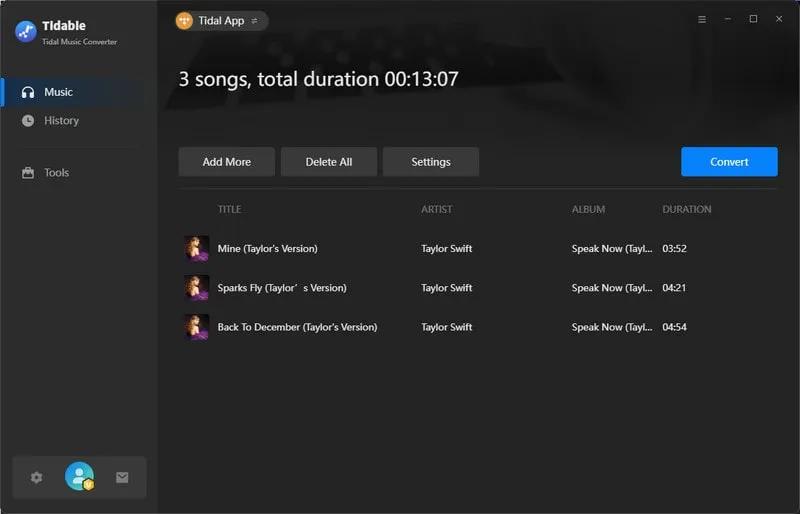Click duration 03:52
800x514 pixels.
pyautogui.click(x=674, y=249)
